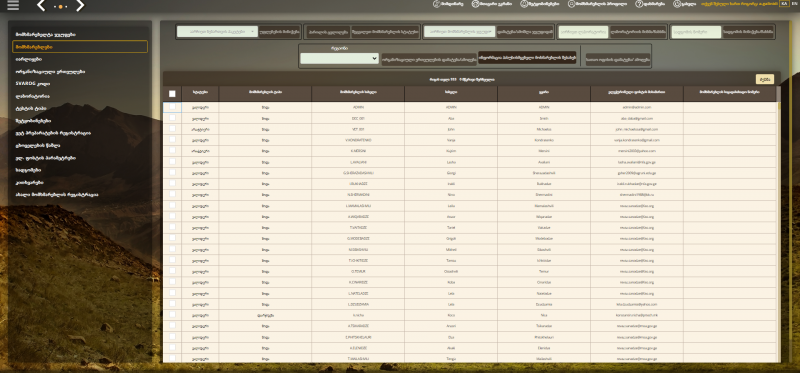
Task: Switch language to KA
Action: point(784,4)
